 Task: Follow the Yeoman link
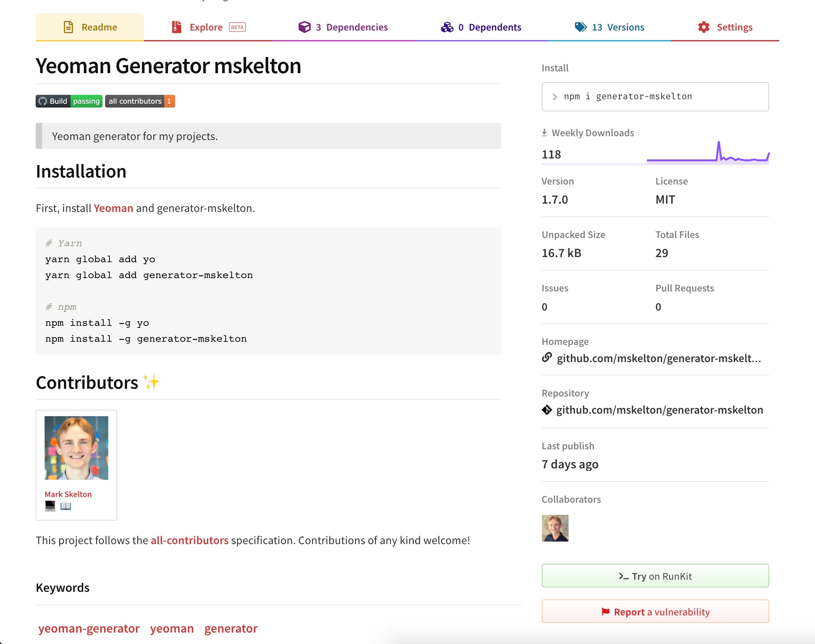113,208
